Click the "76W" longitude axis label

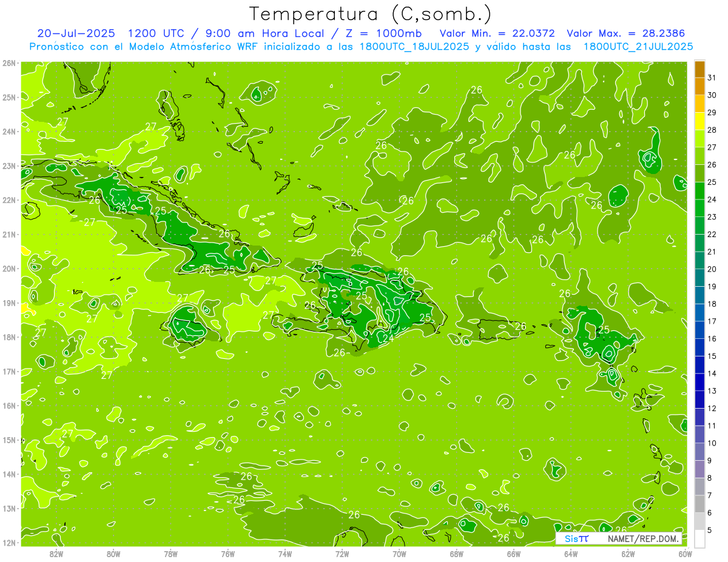[227, 554]
